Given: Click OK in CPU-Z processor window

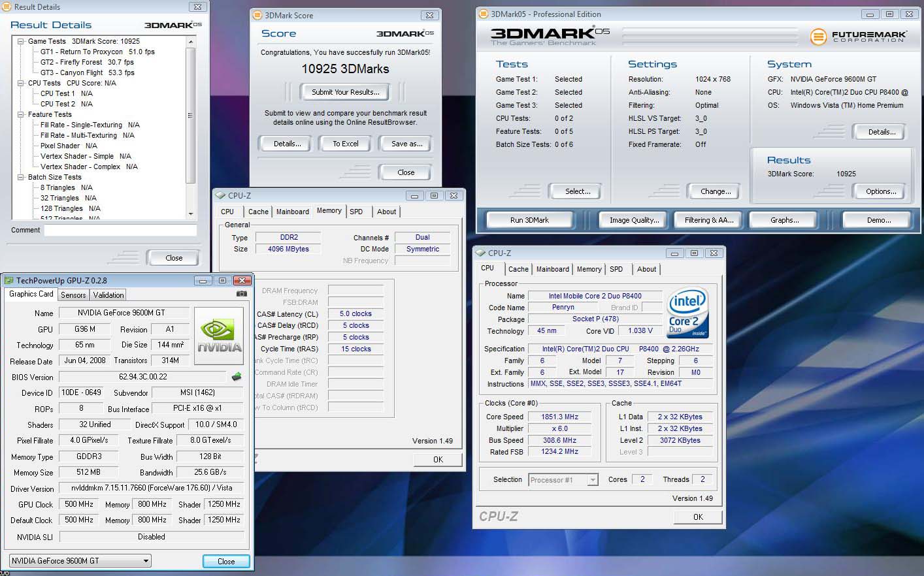Looking at the screenshot, I should pos(698,517).
